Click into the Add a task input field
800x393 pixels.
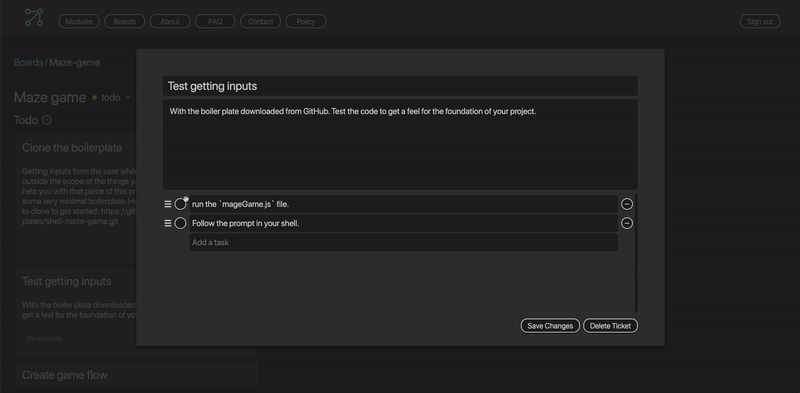pyautogui.click(x=404, y=242)
